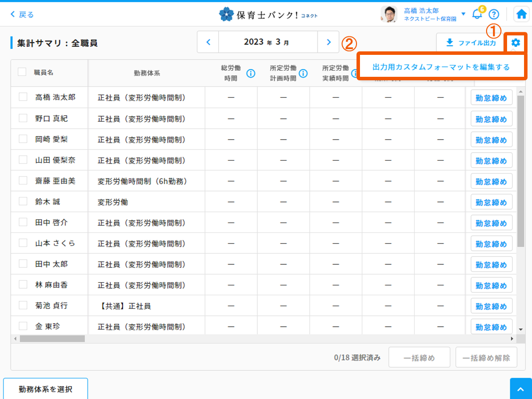Toggle the select-all checkbox by 職員名

(x=22, y=72)
